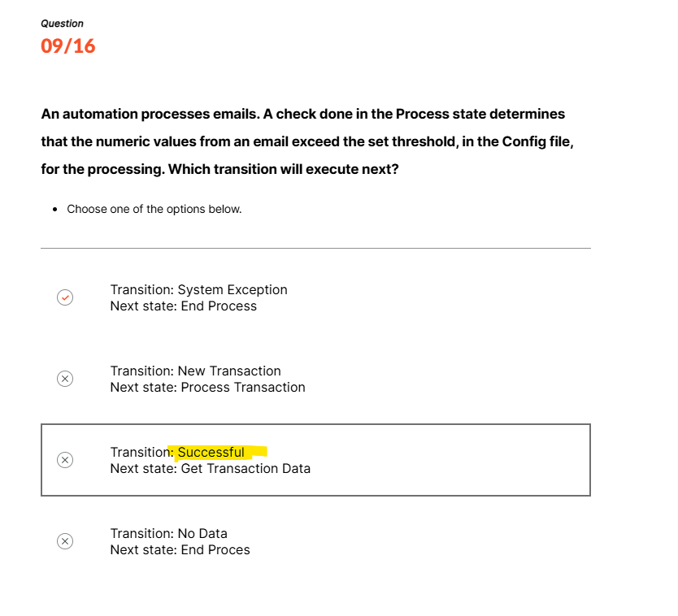Click the checkmark icon beside System Exception

(65, 297)
